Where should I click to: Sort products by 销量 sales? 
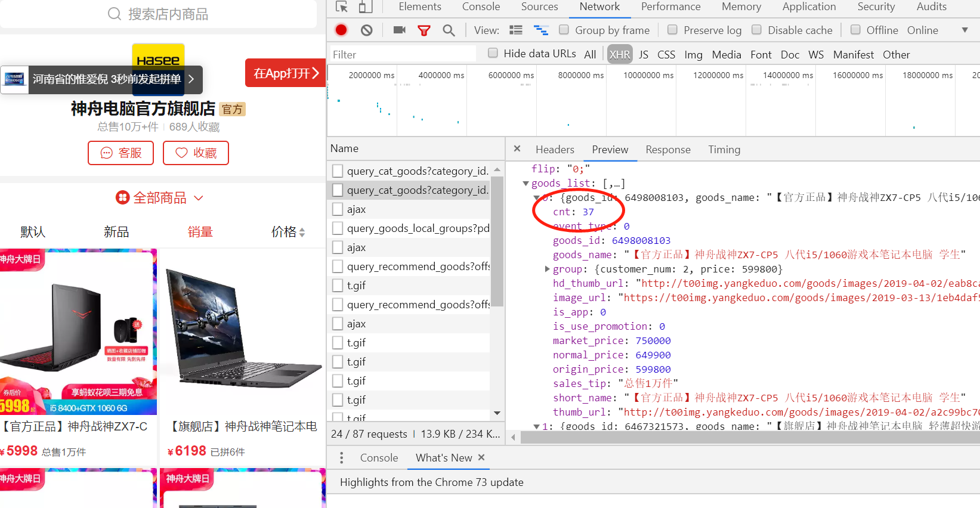point(200,232)
